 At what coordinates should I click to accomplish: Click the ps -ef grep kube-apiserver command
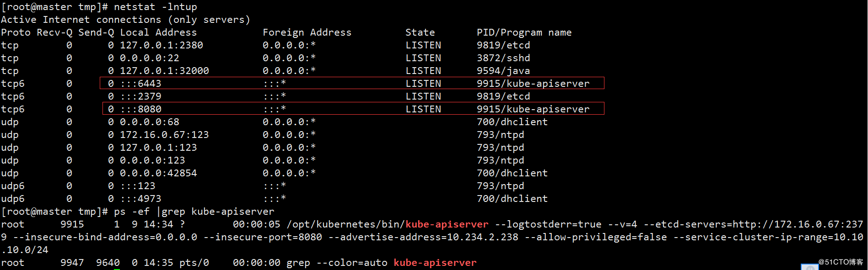point(194,212)
